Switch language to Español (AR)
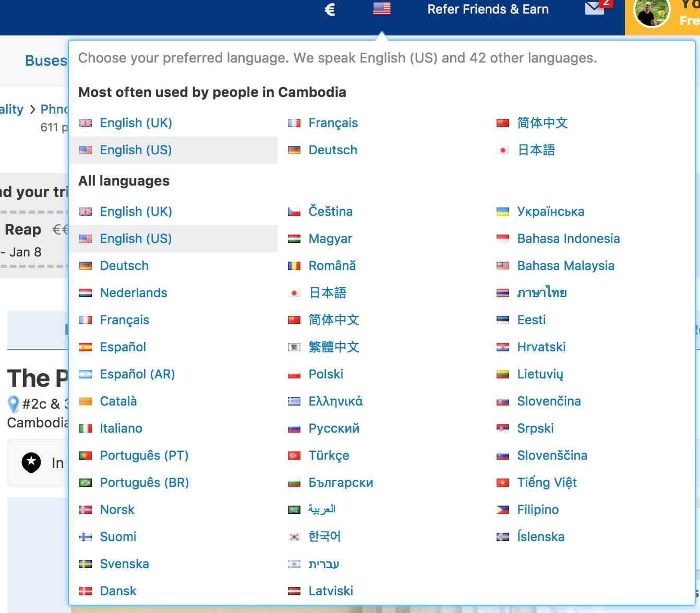 (137, 374)
